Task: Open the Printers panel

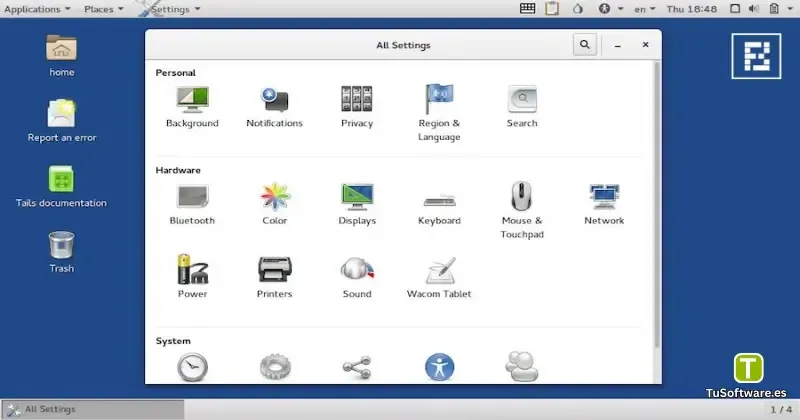Action: click(274, 277)
